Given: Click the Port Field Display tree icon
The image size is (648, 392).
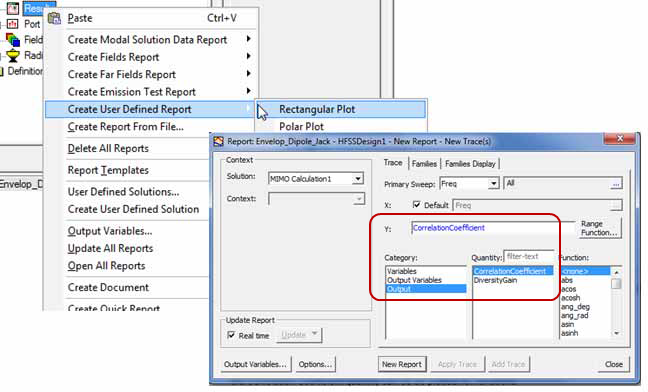Looking at the screenshot, I should 12,24.
